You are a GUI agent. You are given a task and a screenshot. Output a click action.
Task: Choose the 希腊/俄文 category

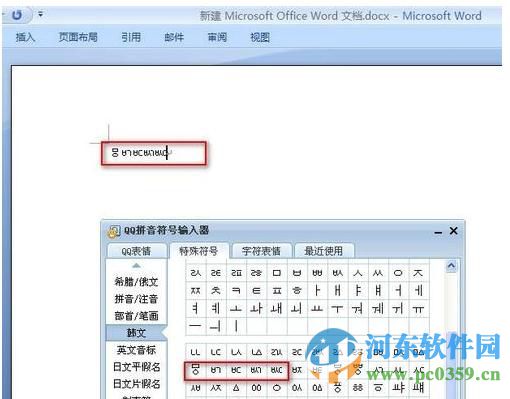136,282
